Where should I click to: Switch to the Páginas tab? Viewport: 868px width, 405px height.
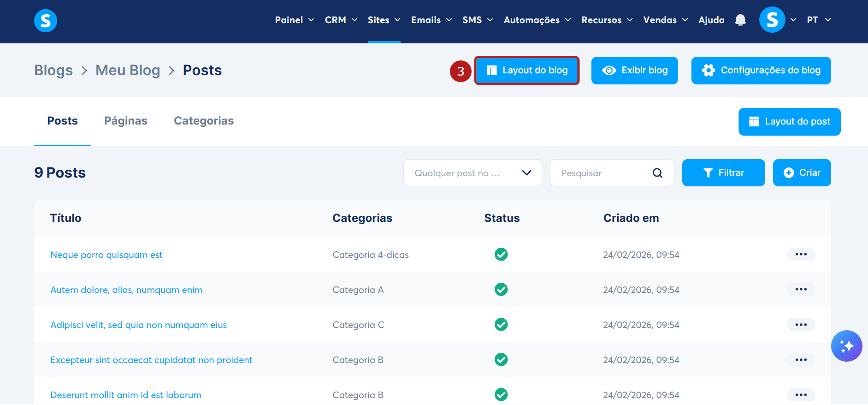click(x=126, y=121)
